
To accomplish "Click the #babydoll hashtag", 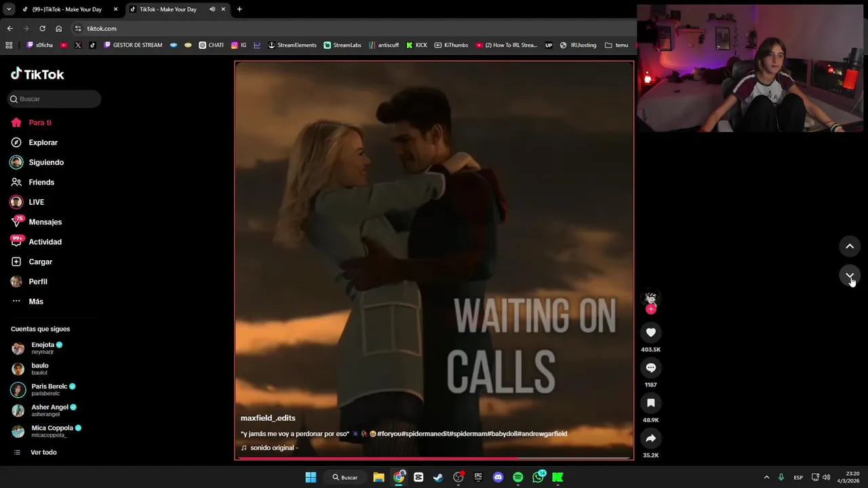I will pyautogui.click(x=502, y=434).
